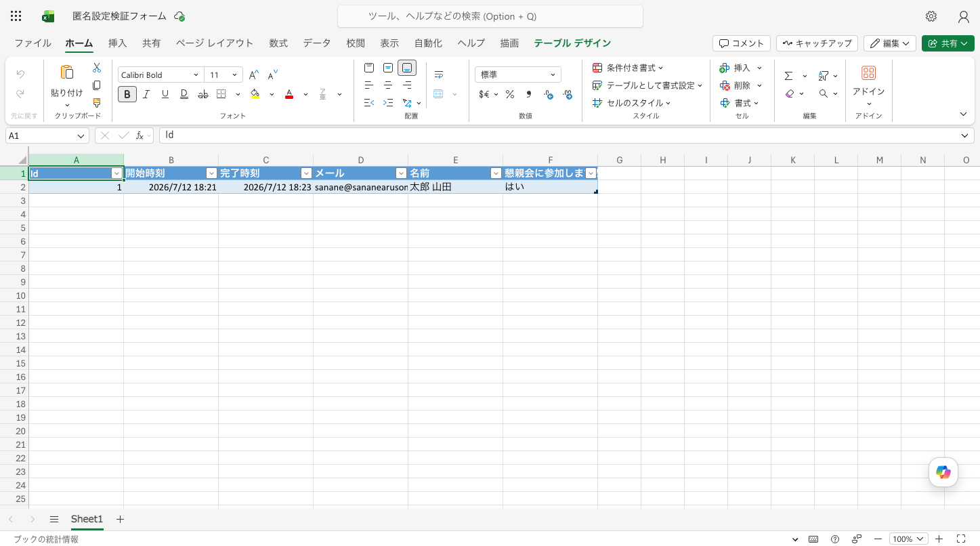Open the 編集 mode button
Screen dimensions: 980x546
890,43
